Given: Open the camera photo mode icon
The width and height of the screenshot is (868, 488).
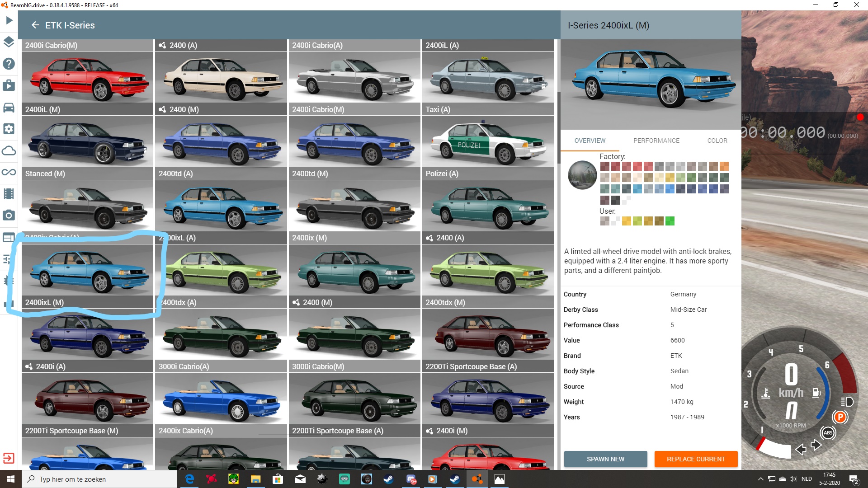Looking at the screenshot, I should click(9, 216).
